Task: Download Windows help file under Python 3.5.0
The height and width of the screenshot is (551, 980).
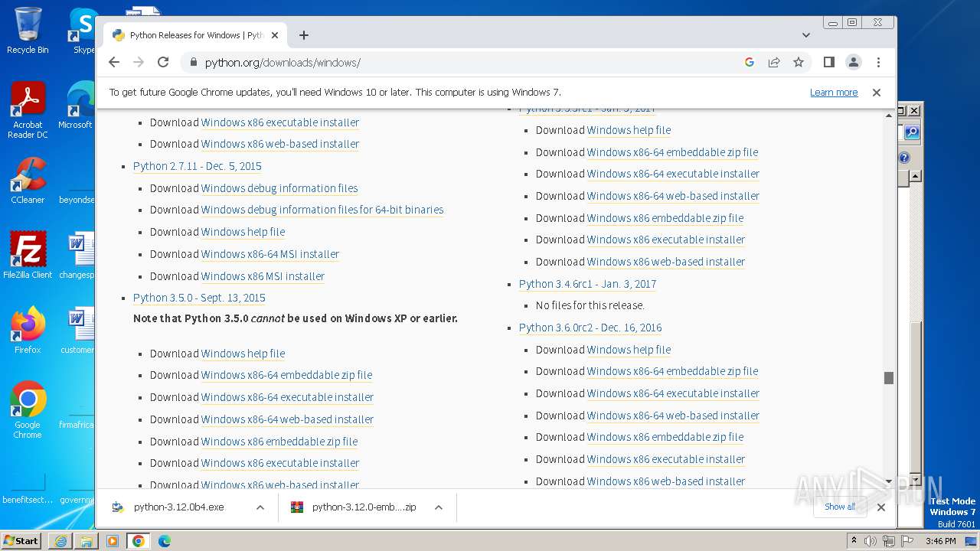Action: [x=243, y=354]
